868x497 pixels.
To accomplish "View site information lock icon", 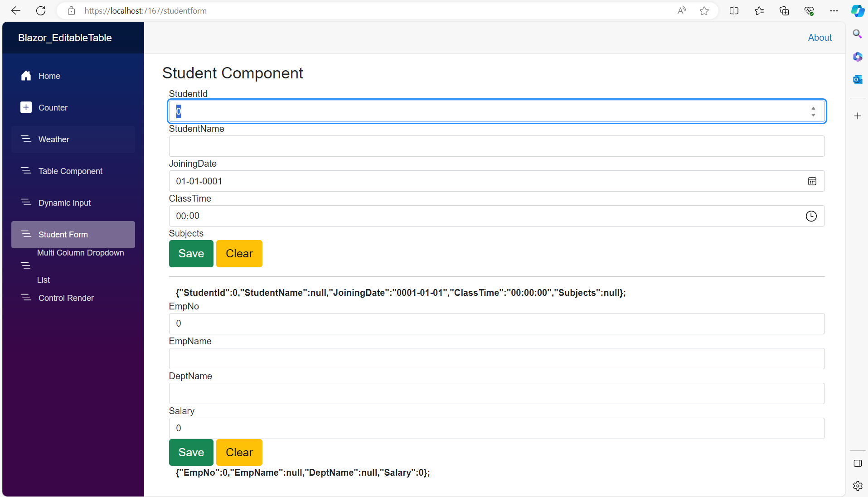I will tap(71, 11).
